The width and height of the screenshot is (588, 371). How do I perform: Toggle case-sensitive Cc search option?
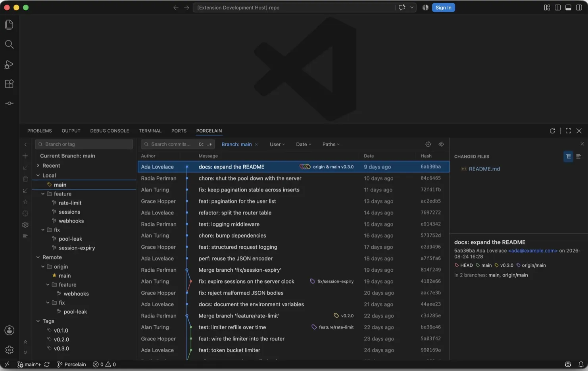[201, 144]
